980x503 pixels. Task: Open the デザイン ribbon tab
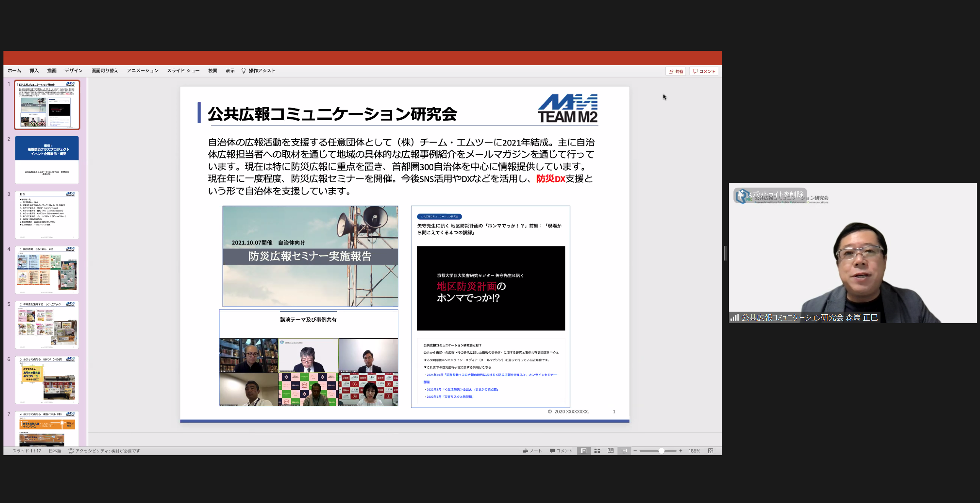pyautogui.click(x=73, y=71)
